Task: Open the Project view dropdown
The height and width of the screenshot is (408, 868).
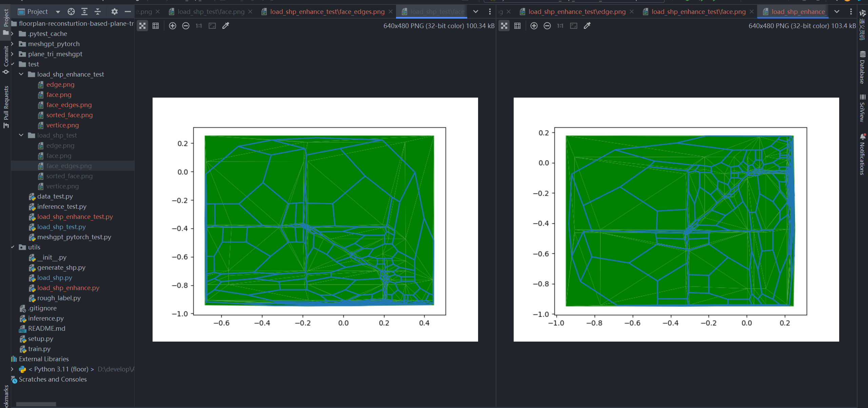Action: click(x=58, y=12)
